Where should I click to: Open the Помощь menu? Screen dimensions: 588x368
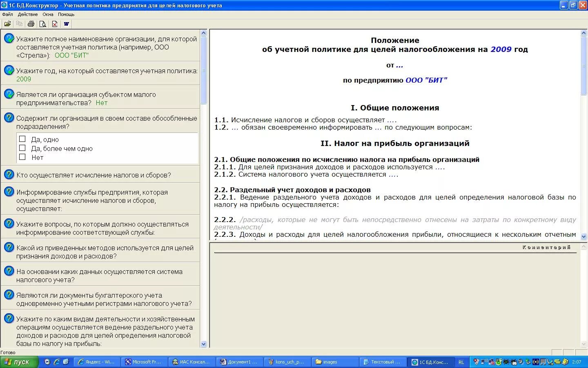[x=66, y=14]
